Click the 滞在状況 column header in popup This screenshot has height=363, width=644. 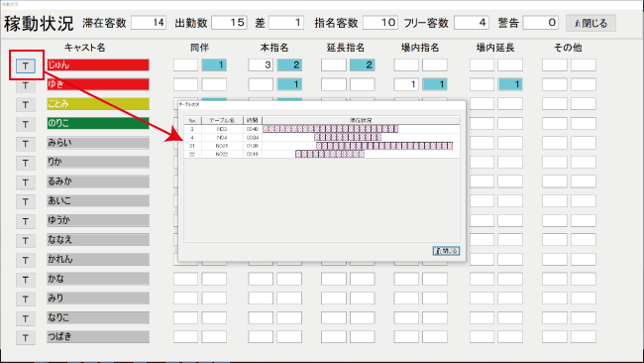tap(361, 120)
